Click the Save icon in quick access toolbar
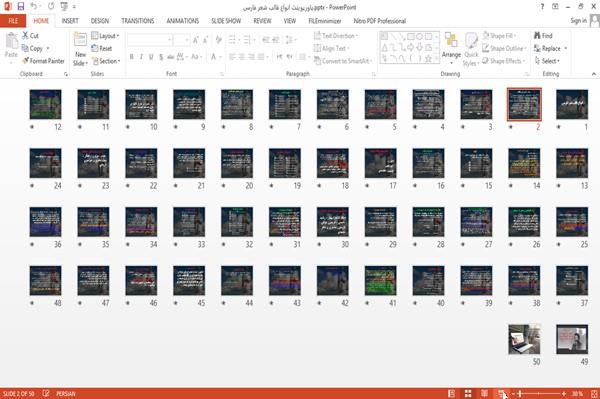 pyautogui.click(x=21, y=7)
